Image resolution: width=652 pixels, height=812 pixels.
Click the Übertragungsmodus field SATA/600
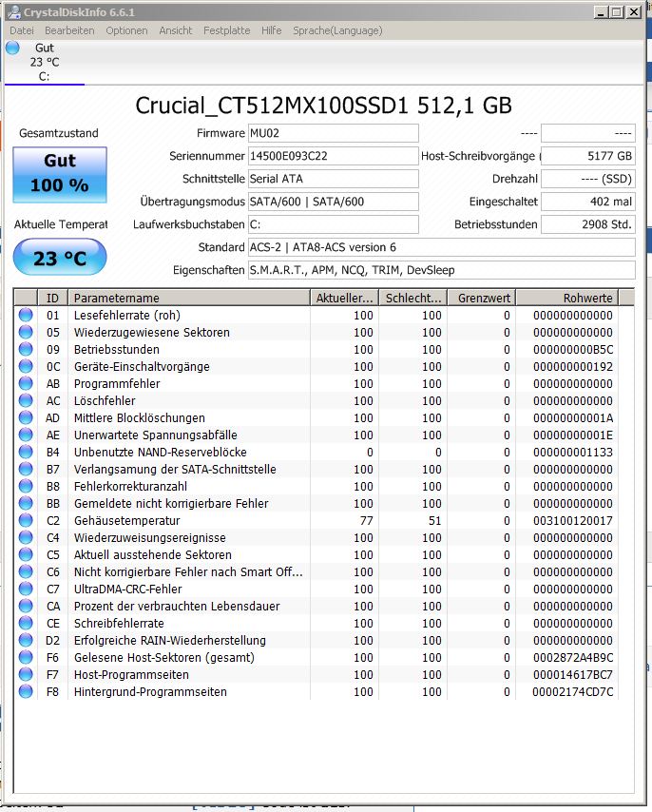334,202
